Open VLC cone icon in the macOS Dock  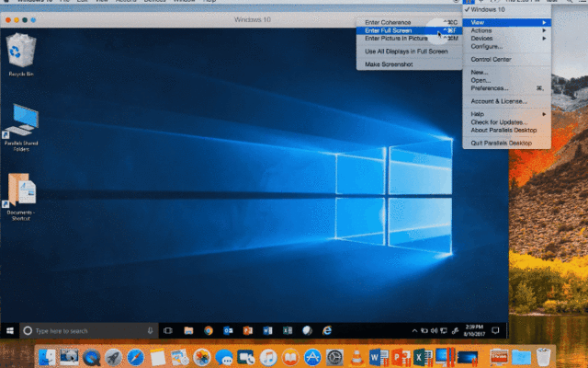(x=356, y=357)
